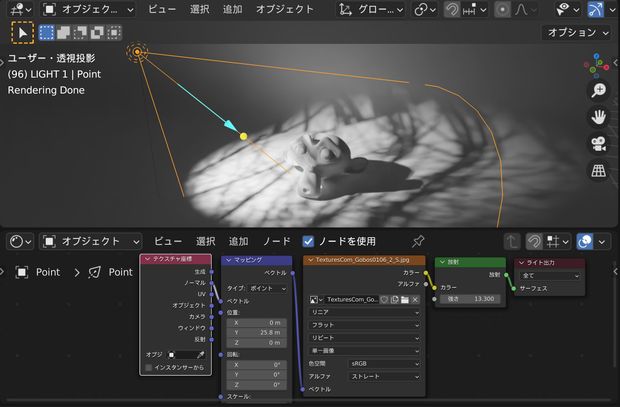Open the snapping options dropdown in viewport

pyautogui.click(x=474, y=9)
